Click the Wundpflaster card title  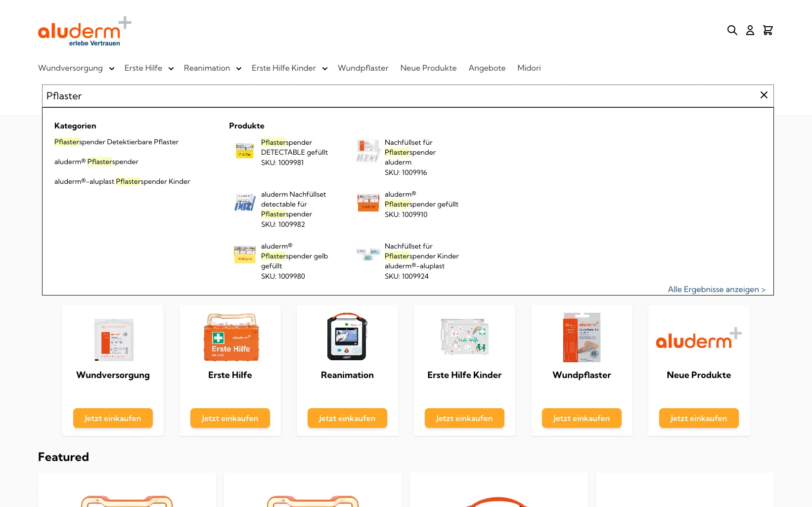[582, 375]
